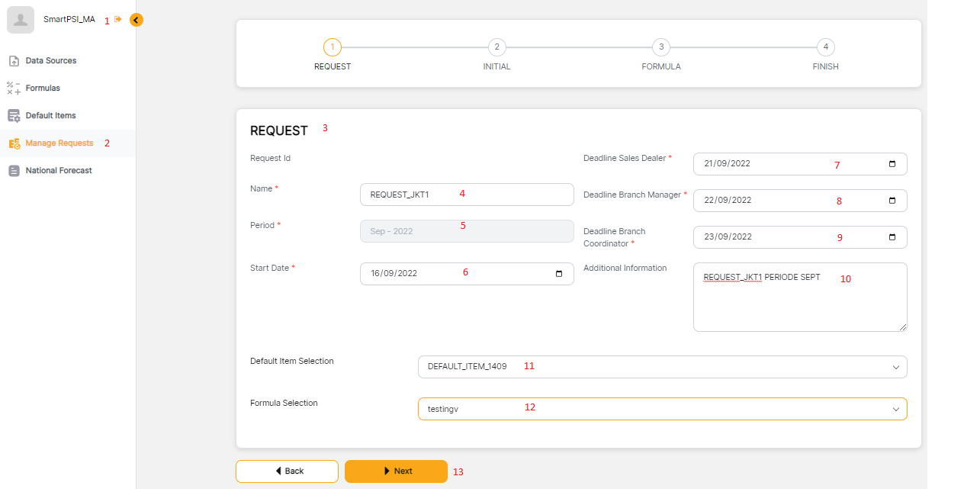This screenshot has height=489, width=980.
Task: Click into the Name input field
Action: point(466,195)
